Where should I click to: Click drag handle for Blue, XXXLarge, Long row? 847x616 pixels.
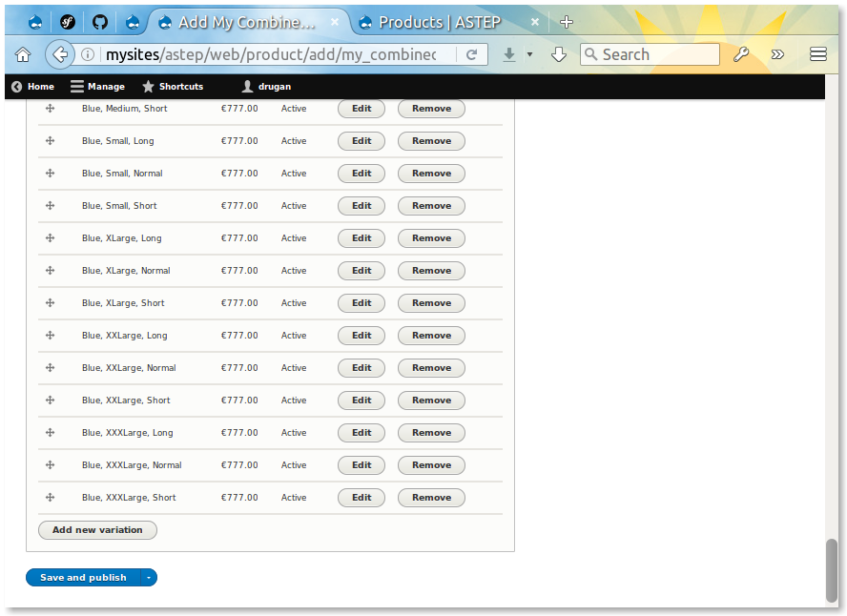point(51,433)
